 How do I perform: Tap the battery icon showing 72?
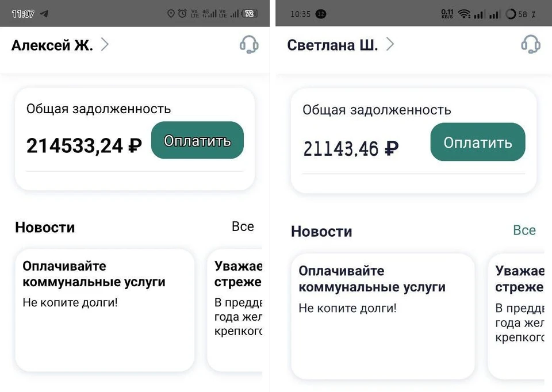[x=250, y=13]
